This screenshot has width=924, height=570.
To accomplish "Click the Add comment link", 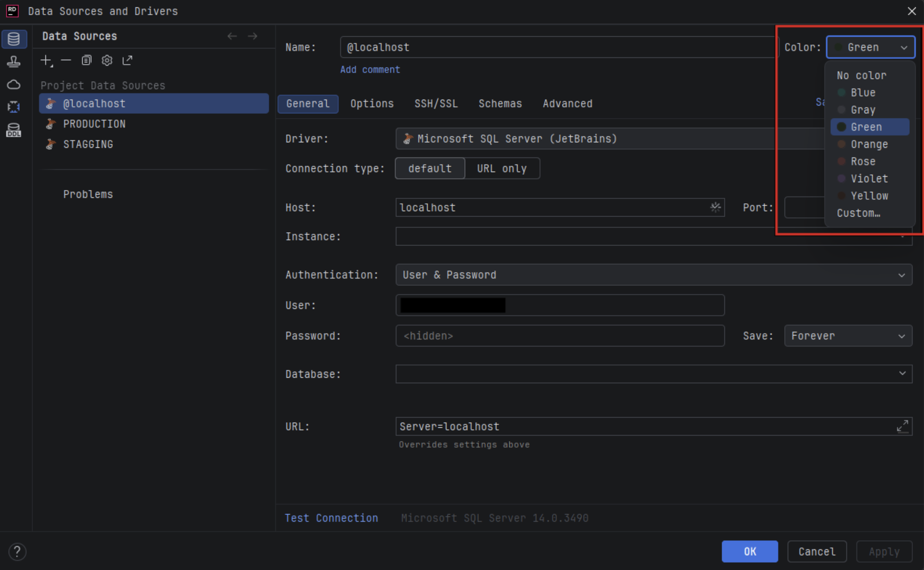I will (370, 70).
